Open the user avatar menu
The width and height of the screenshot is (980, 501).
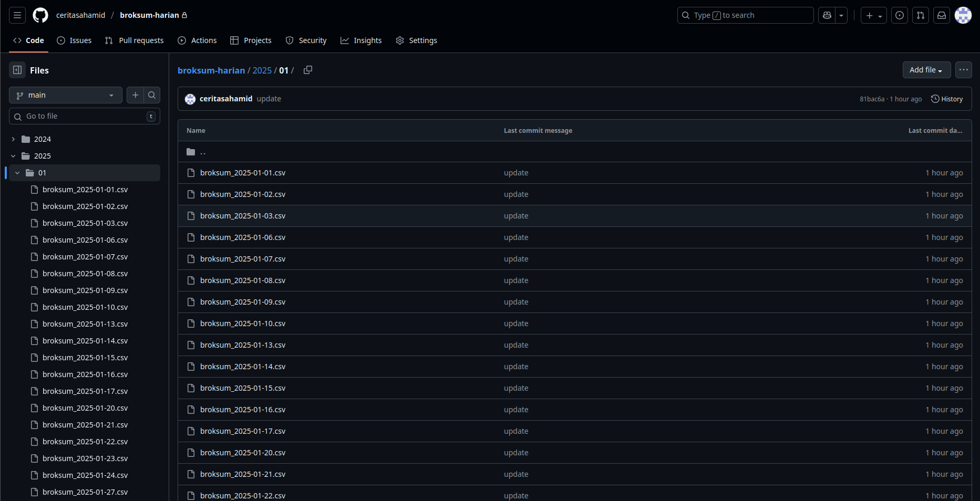(x=963, y=15)
